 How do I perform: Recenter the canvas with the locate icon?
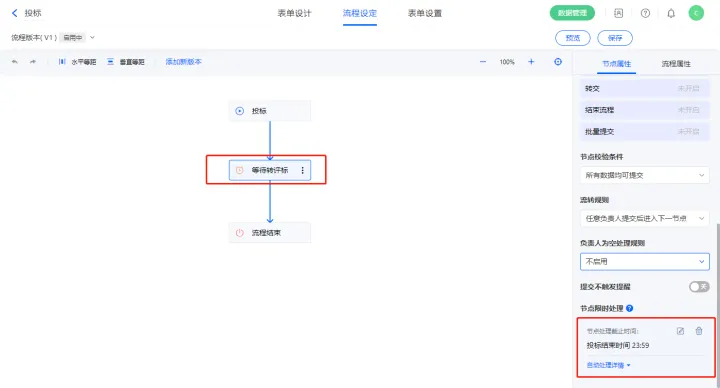pyautogui.click(x=558, y=62)
